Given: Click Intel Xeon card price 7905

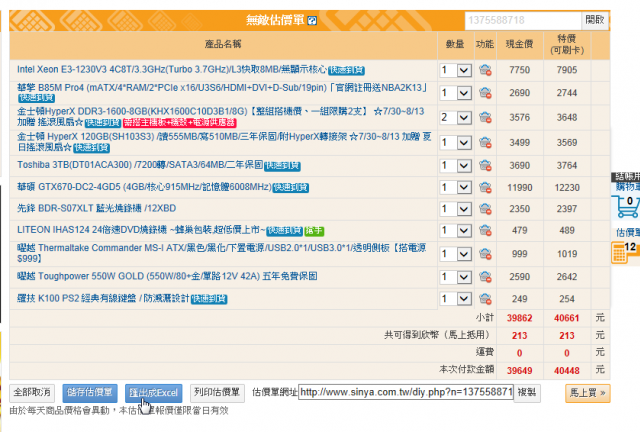Looking at the screenshot, I should click(x=567, y=70).
